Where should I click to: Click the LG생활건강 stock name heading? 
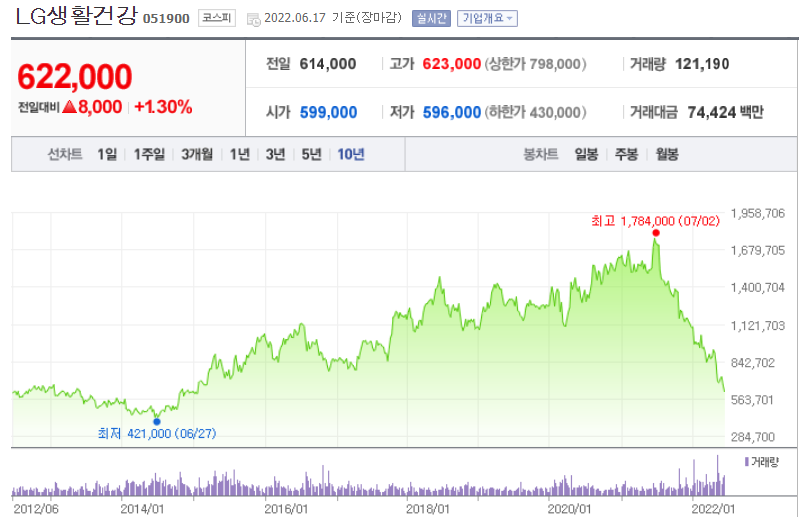pyautogui.click(x=76, y=16)
